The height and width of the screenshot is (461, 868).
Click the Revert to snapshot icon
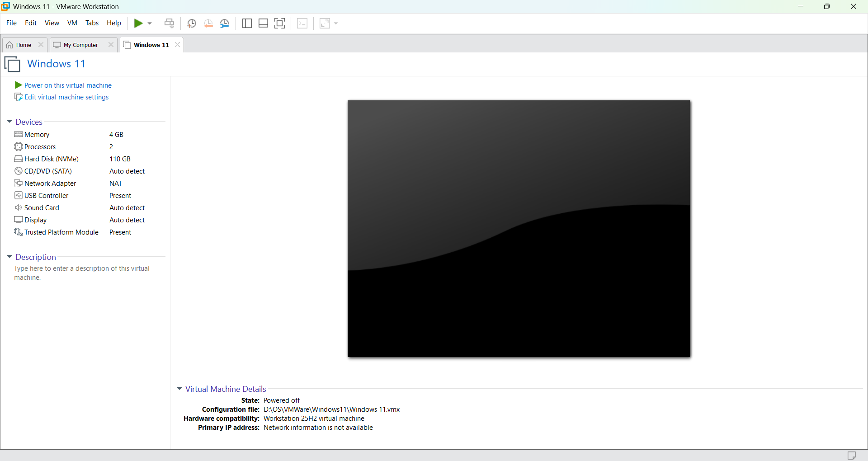(x=208, y=24)
